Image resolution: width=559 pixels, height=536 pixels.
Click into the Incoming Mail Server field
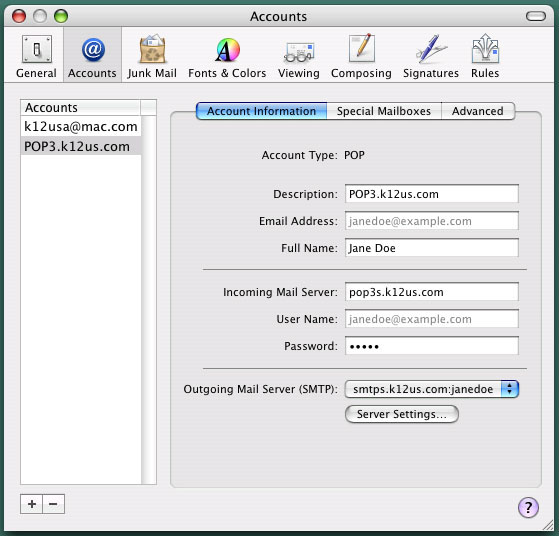(x=431, y=292)
